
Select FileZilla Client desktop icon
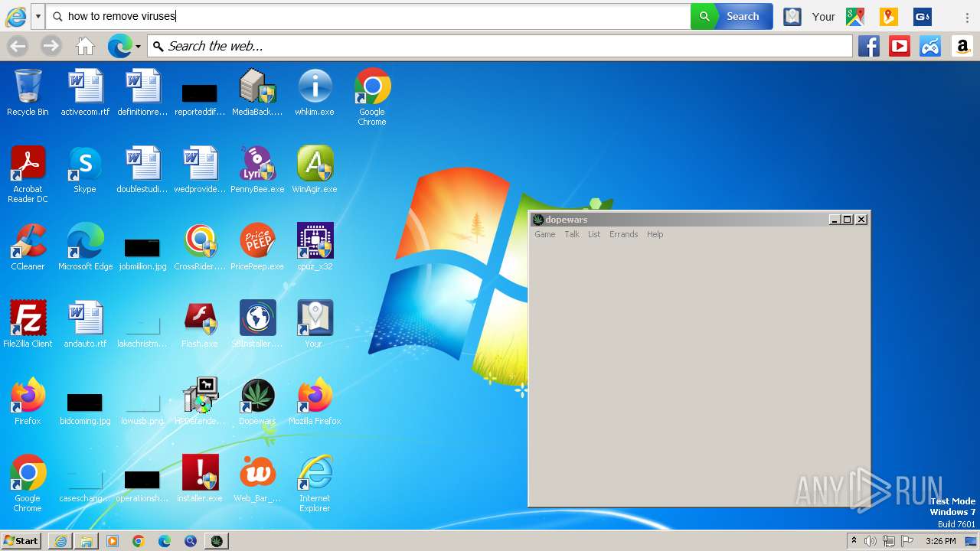[x=28, y=324]
